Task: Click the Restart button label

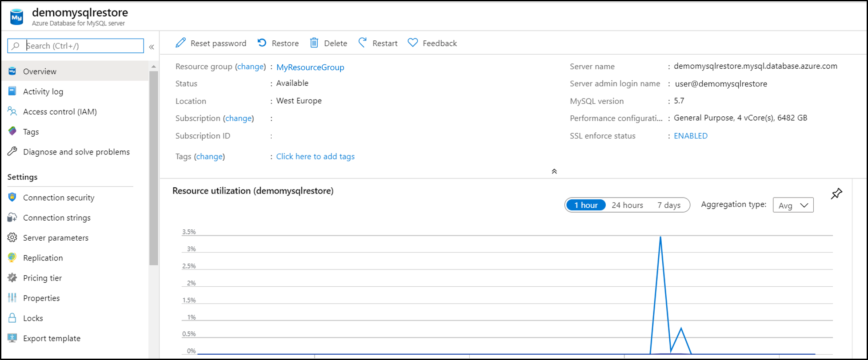Action: [x=385, y=43]
